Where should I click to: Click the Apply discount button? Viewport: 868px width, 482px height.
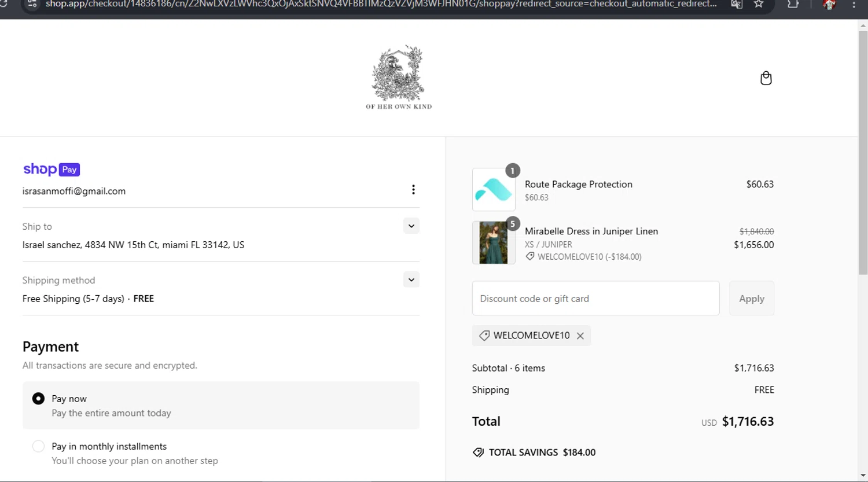tap(752, 299)
